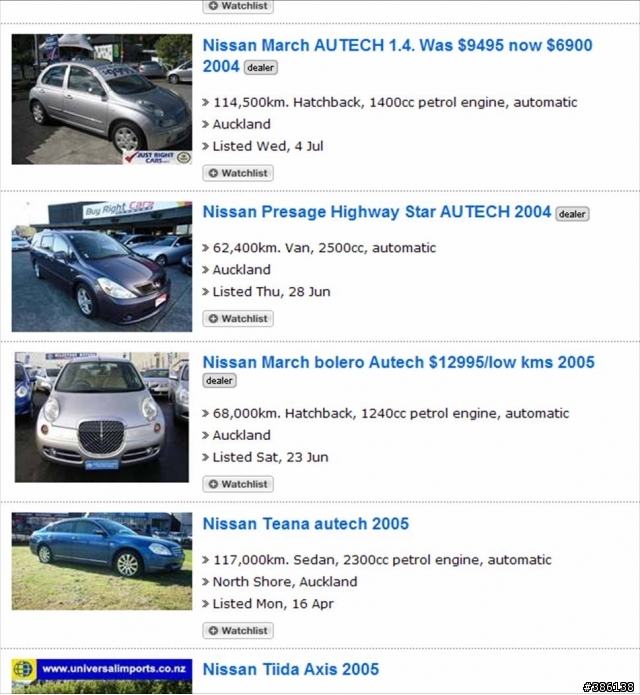Click the plus icon on Presage Watchlist button
This screenshot has height=695, width=640.
213,318
